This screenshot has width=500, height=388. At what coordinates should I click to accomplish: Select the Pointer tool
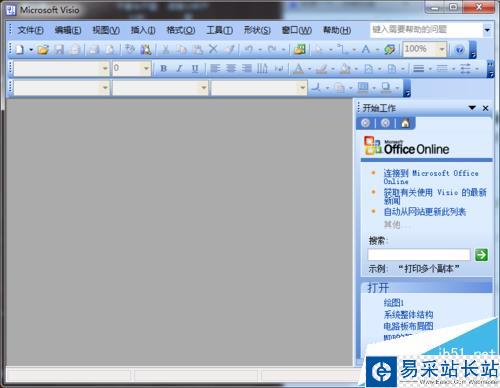(x=319, y=50)
